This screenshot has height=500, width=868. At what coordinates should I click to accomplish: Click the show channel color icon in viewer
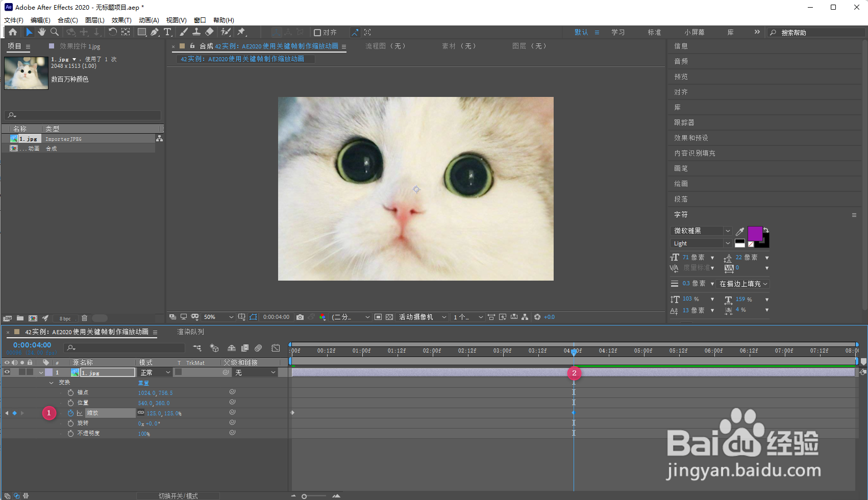(x=323, y=317)
